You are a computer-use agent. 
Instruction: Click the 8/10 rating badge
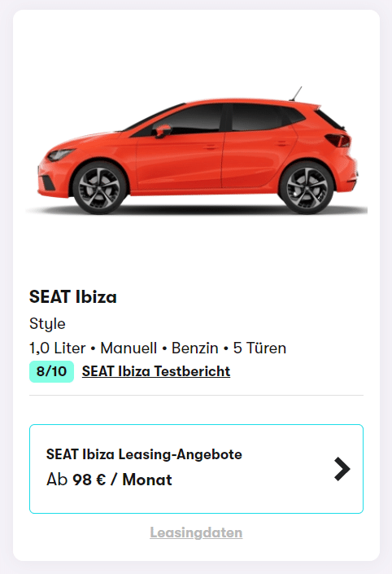pos(51,371)
